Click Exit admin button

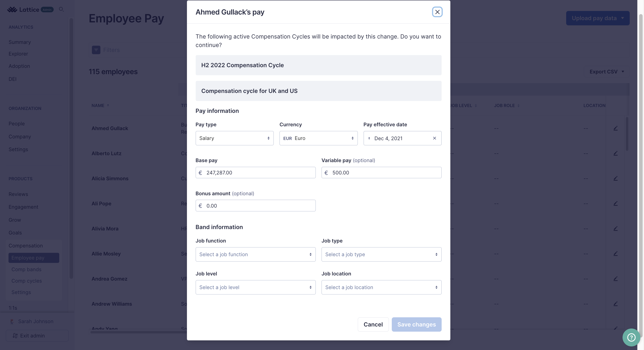[37, 336]
